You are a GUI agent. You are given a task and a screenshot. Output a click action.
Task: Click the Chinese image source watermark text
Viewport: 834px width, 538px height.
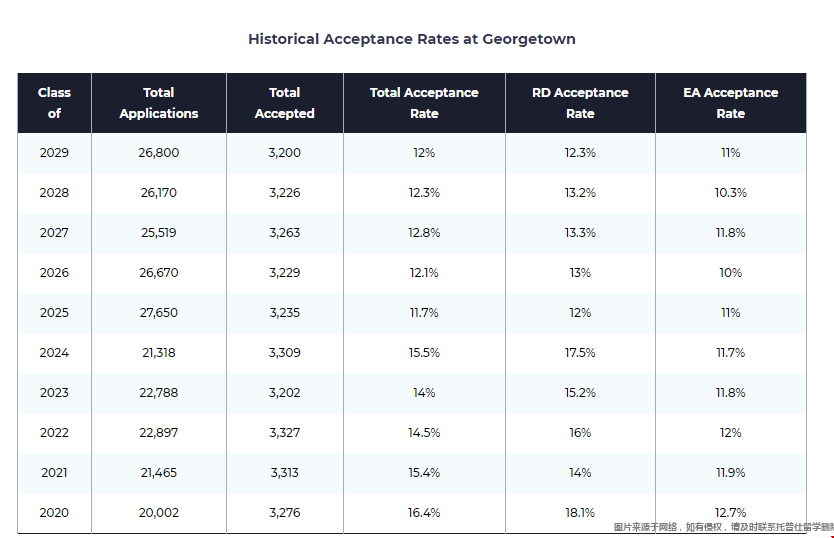[x=722, y=527]
